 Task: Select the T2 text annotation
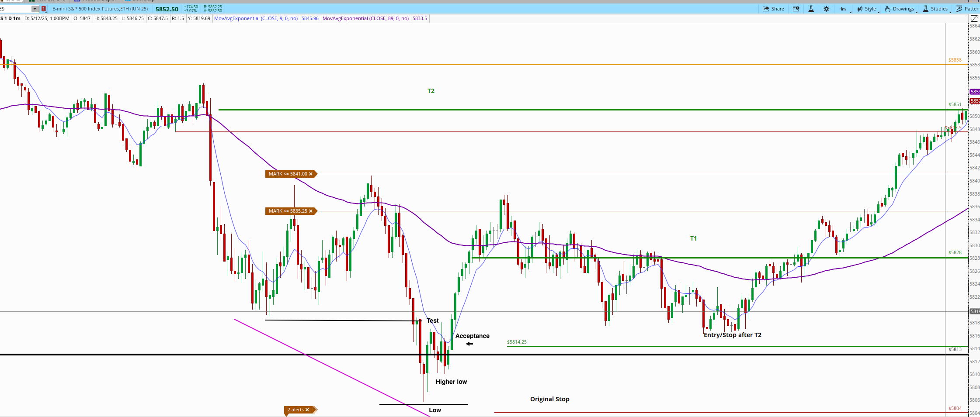pyautogui.click(x=431, y=91)
